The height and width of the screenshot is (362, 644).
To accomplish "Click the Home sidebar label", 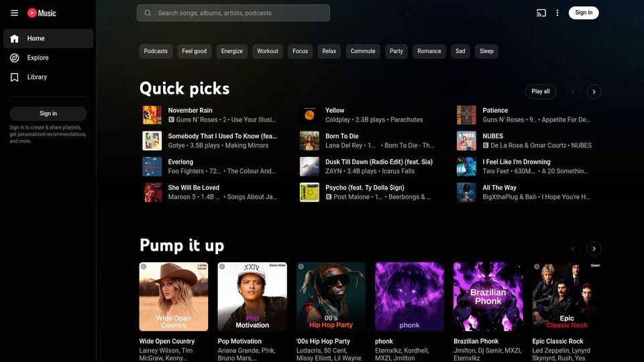I will (36, 39).
